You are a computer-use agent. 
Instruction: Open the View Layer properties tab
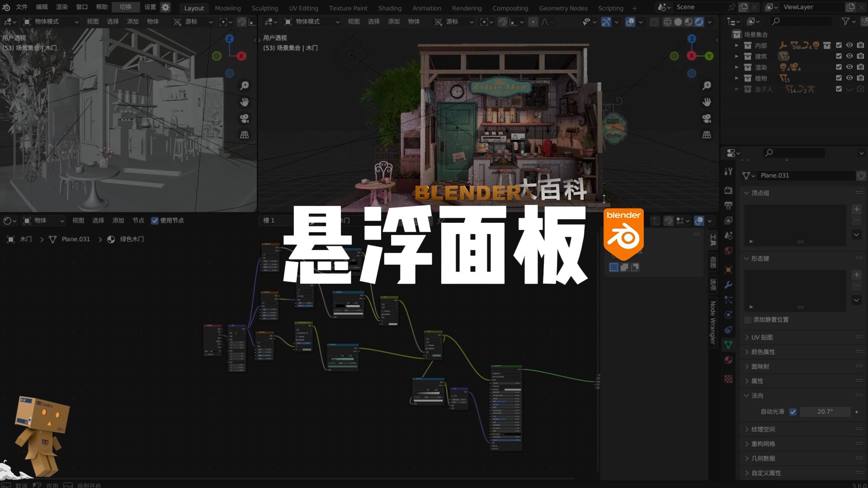click(x=728, y=221)
